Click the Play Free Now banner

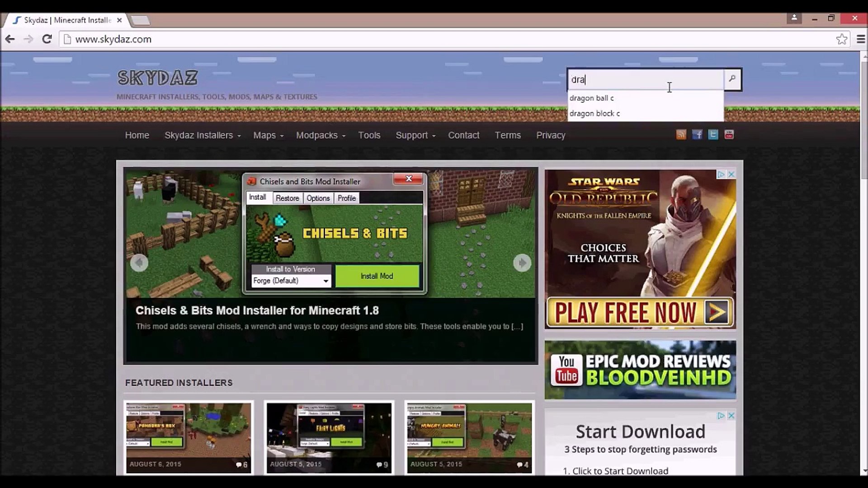pyautogui.click(x=640, y=312)
